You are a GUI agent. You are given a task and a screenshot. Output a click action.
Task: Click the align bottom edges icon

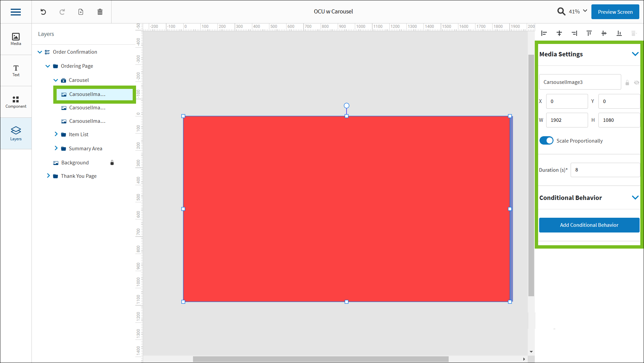tap(619, 33)
